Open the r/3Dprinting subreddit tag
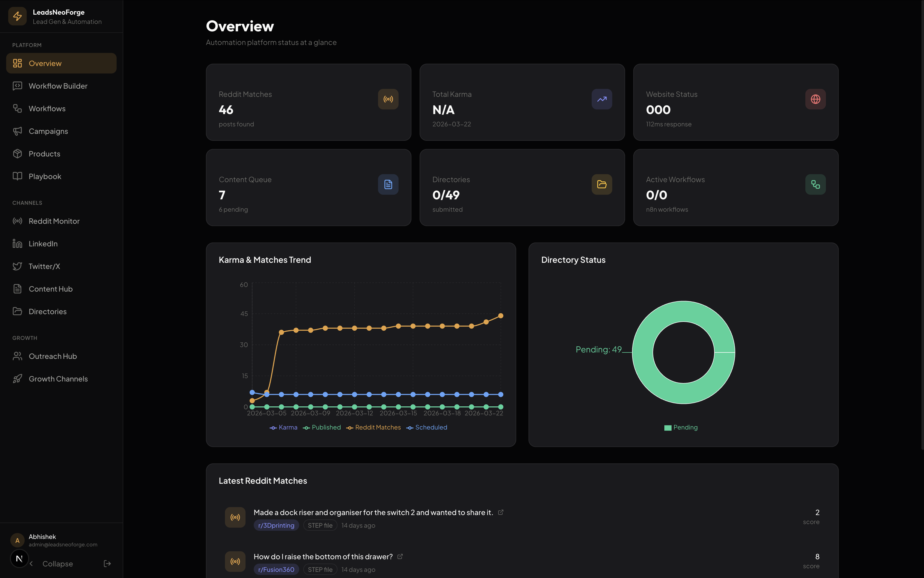Viewport: 924px width, 578px height. click(x=276, y=525)
